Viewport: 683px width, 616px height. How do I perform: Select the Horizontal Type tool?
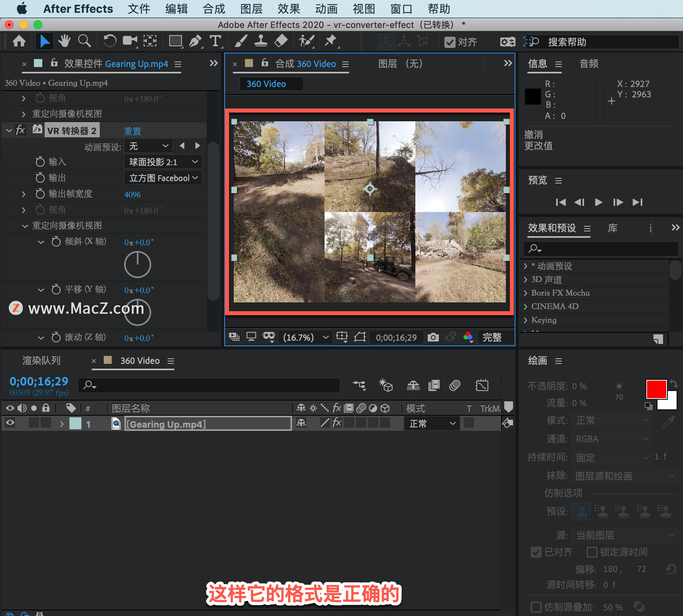[215, 41]
